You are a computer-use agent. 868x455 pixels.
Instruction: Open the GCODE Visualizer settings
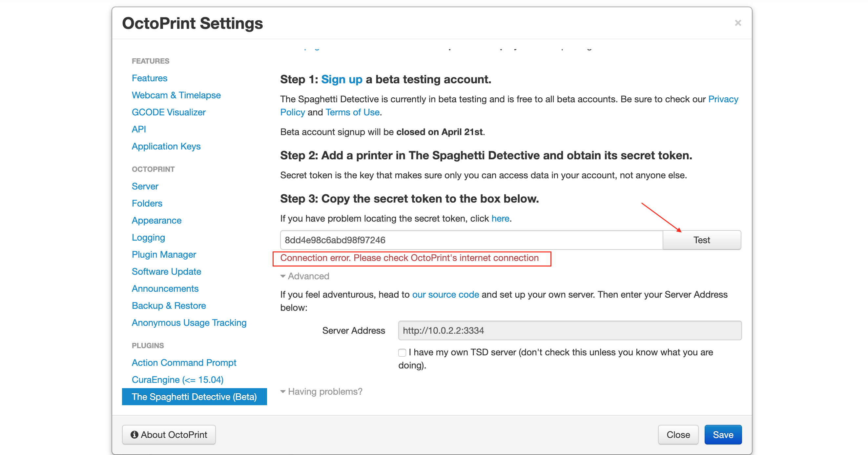[169, 112]
